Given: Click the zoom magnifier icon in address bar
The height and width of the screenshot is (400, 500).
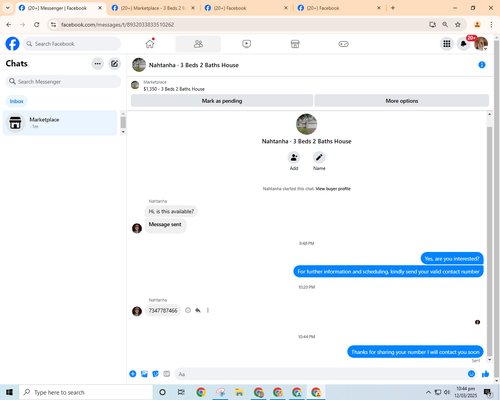Looking at the screenshot, I should (445, 25).
